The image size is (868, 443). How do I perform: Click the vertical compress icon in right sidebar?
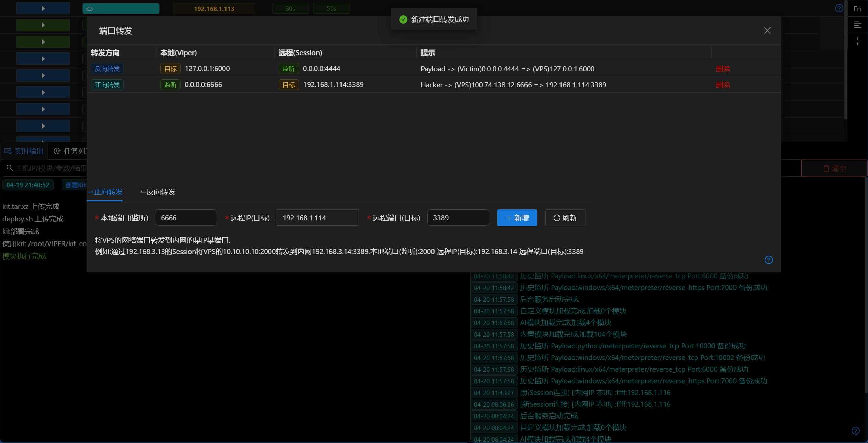tap(857, 41)
